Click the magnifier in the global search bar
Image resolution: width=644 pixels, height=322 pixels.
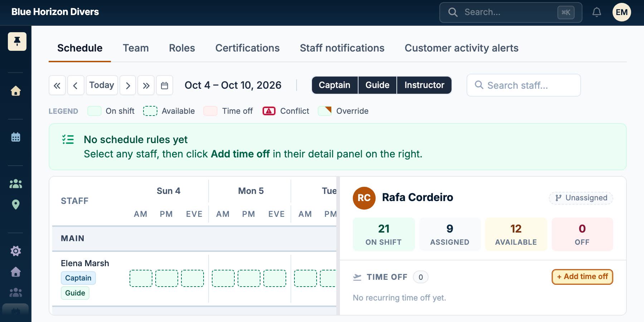pyautogui.click(x=453, y=13)
